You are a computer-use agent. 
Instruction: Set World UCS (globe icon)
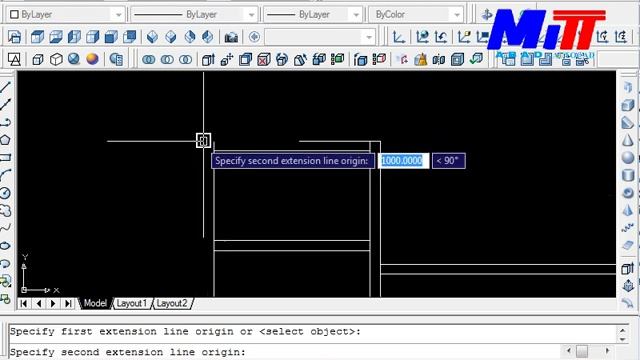pos(422,37)
